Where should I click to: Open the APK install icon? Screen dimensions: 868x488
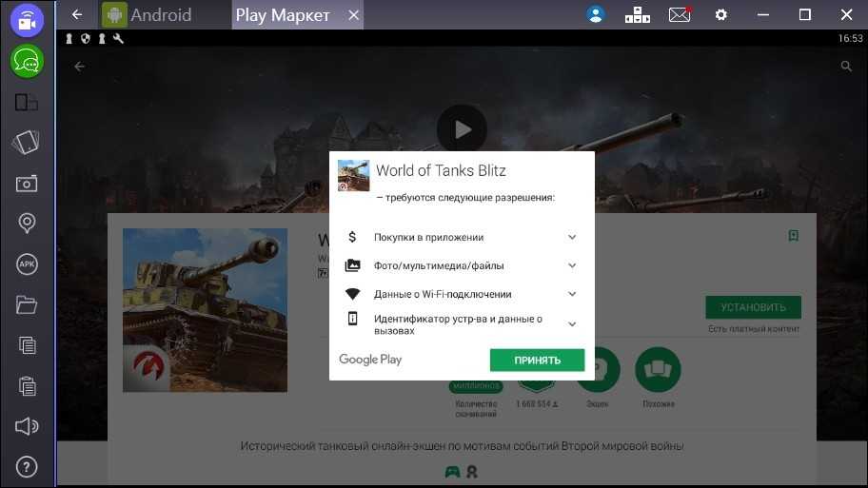point(27,264)
